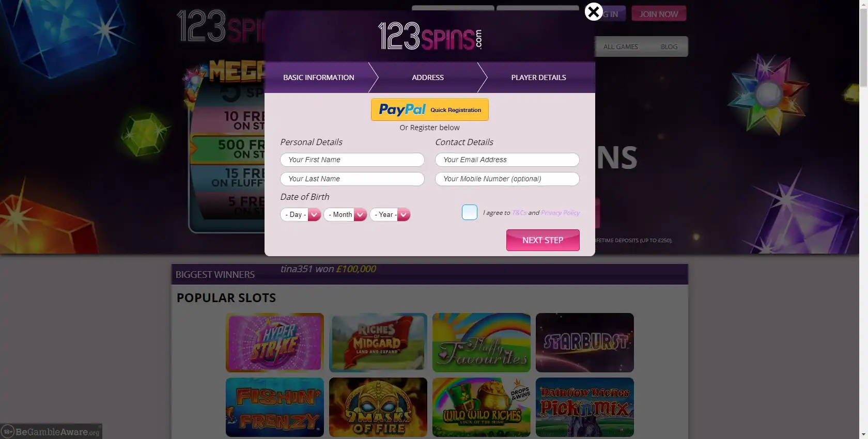Click the PayPal Quick Registration button
This screenshot has width=868, height=439.
(x=430, y=109)
